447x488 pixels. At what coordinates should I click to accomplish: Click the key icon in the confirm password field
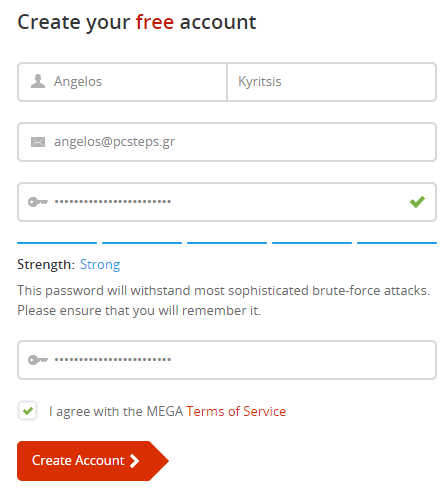pyautogui.click(x=38, y=360)
